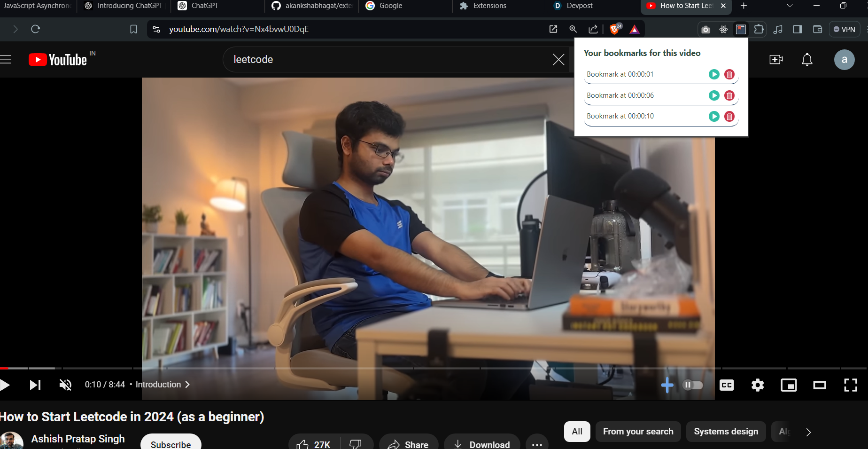Play the video
Viewport: 868px width, 449px height.
5,385
